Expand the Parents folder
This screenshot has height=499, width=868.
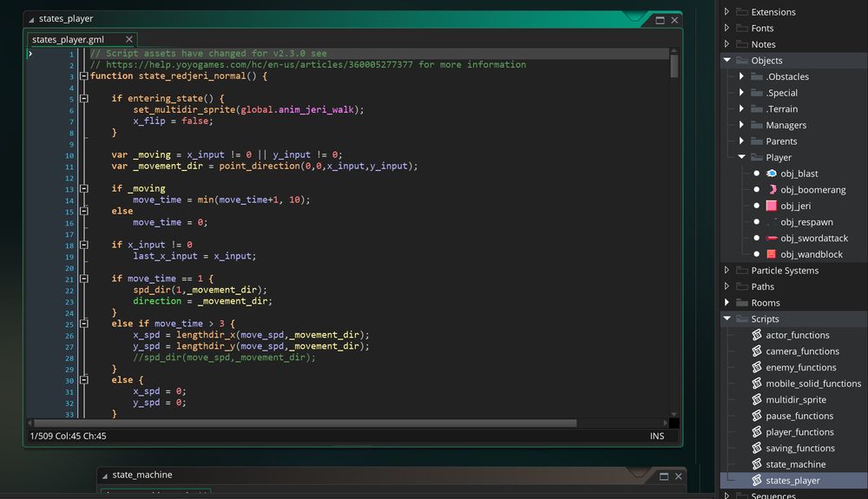pos(742,141)
